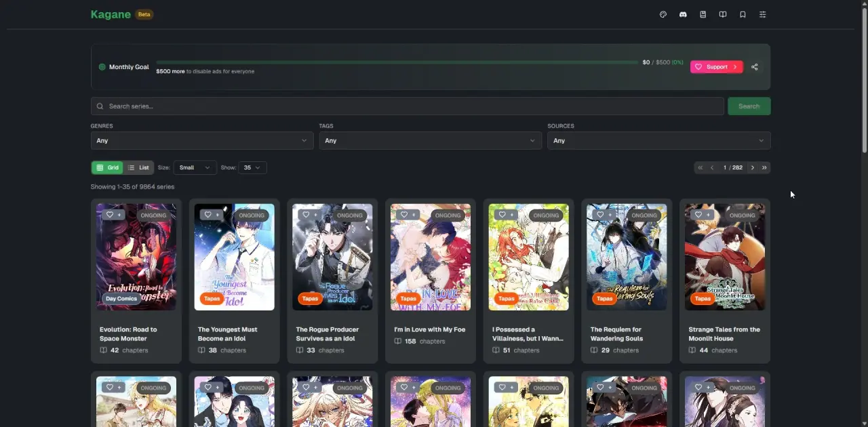The width and height of the screenshot is (868, 427).
Task: Click the Kagane logo
Action: click(111, 14)
